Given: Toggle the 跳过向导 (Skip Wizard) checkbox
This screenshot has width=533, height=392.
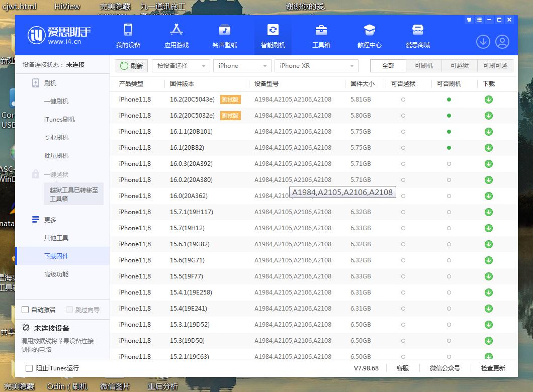Looking at the screenshot, I should pos(69,310).
